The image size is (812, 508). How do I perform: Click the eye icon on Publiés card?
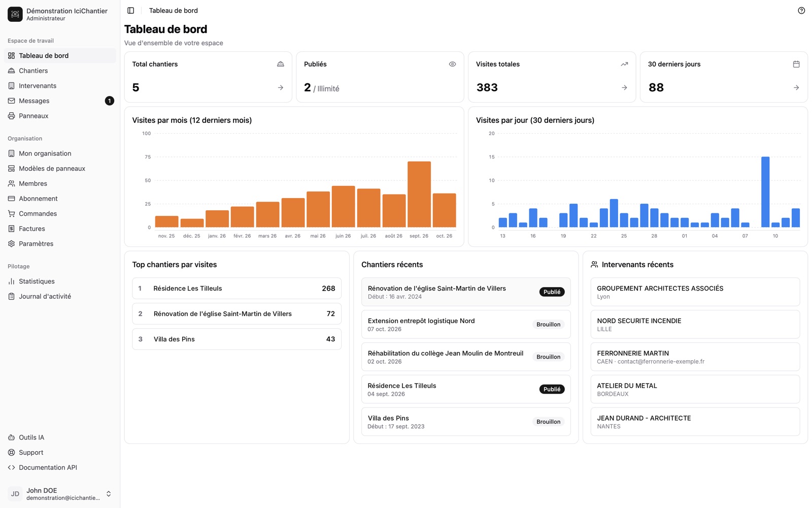point(452,64)
